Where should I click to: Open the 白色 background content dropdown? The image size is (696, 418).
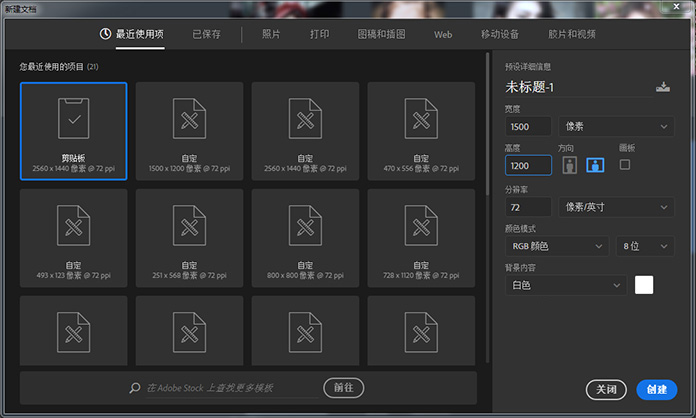pyautogui.click(x=566, y=285)
